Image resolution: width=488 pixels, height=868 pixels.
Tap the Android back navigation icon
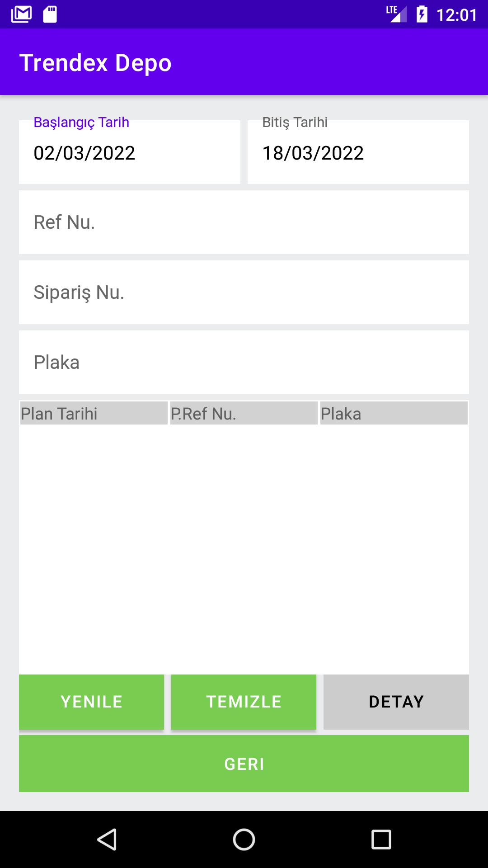click(x=108, y=840)
